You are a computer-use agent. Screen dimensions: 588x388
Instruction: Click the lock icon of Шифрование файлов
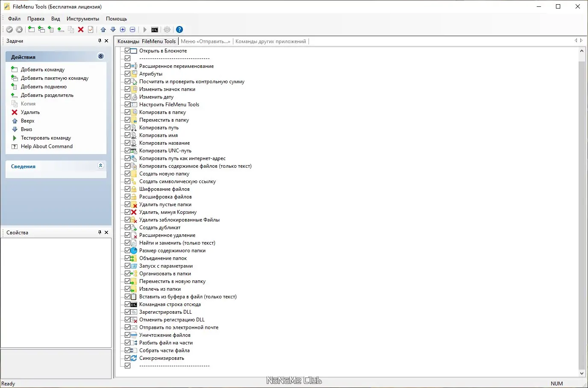[x=134, y=189]
